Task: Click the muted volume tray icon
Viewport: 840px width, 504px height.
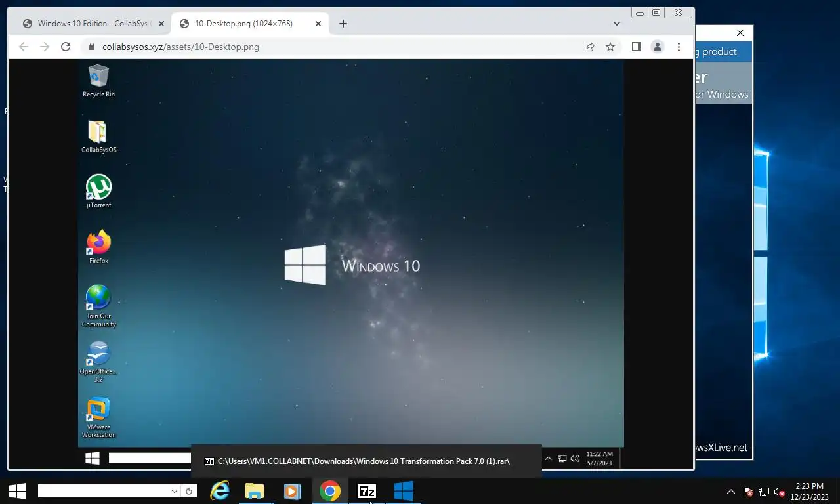Action: [x=780, y=492]
